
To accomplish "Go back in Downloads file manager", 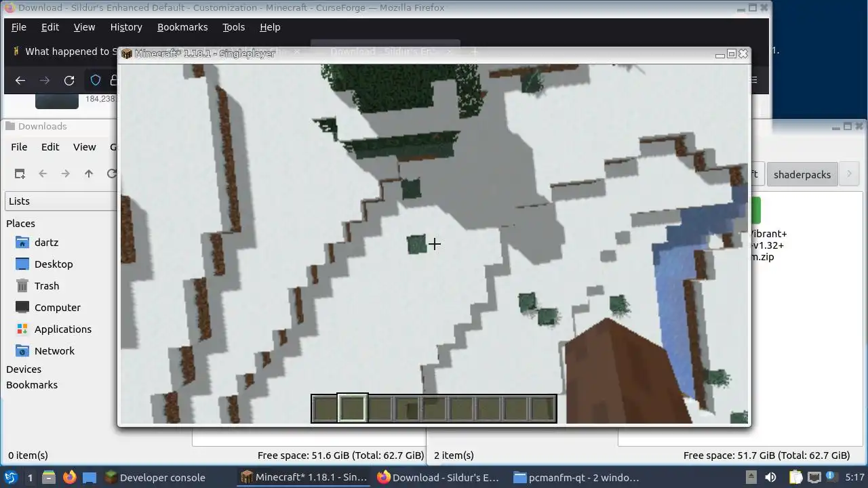I will 43,174.
